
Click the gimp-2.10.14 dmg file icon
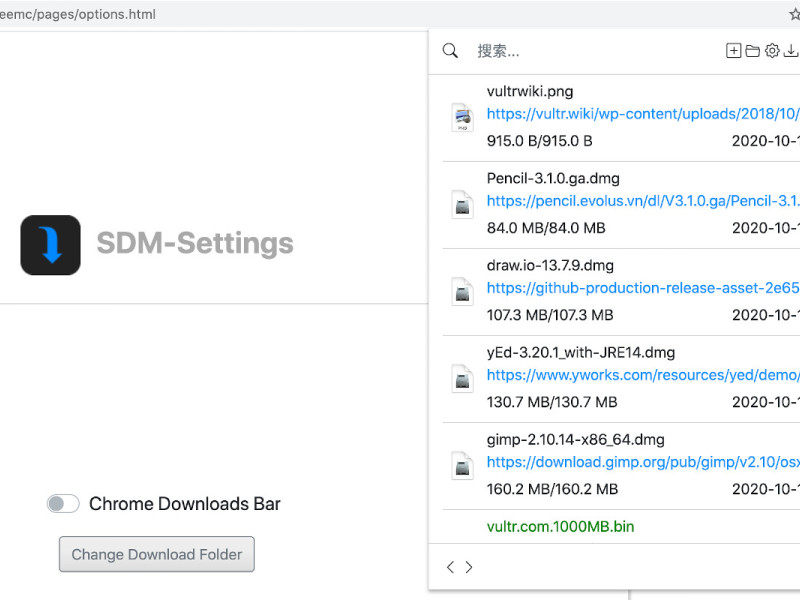click(x=462, y=466)
